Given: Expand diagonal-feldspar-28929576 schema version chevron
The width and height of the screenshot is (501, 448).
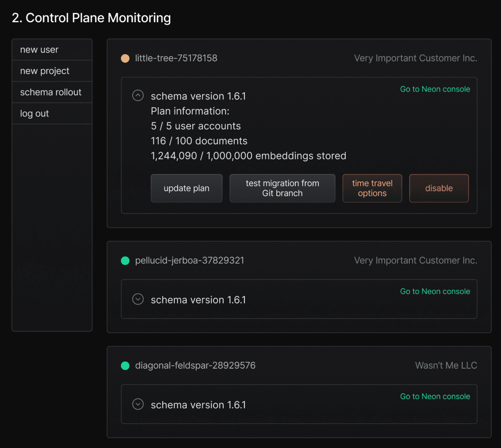Looking at the screenshot, I should [138, 404].
